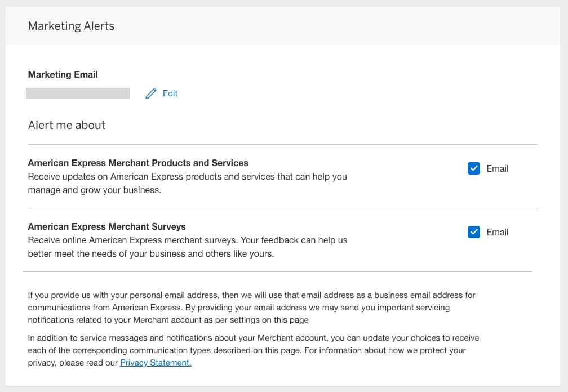Click Edit to change the marketing email
This screenshot has height=392, width=568.
[170, 93]
